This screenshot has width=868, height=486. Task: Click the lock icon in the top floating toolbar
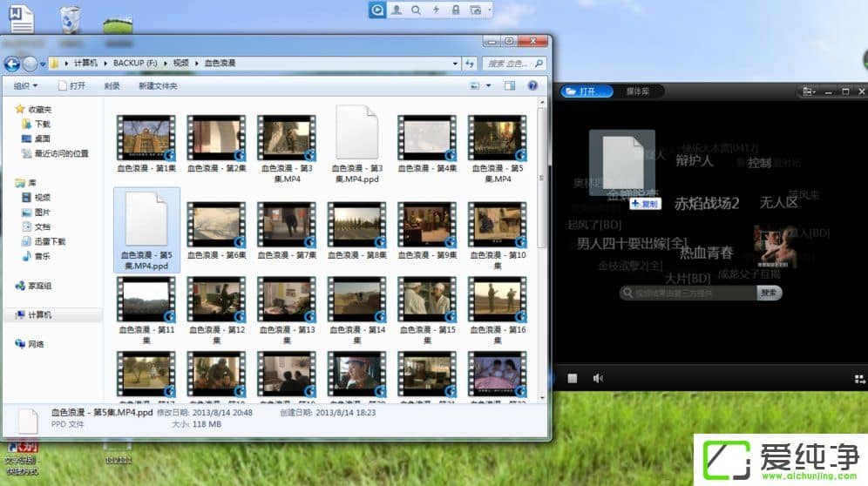tap(455, 10)
